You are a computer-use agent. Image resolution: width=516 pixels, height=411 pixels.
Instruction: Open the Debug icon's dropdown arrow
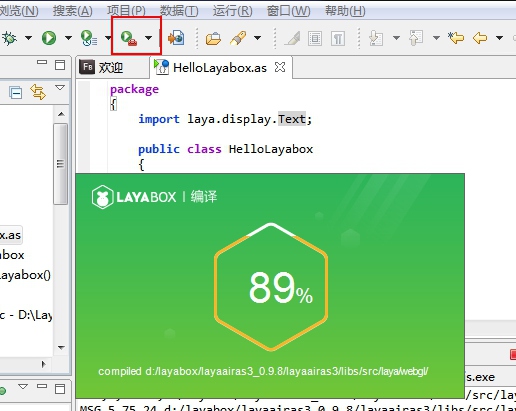29,38
